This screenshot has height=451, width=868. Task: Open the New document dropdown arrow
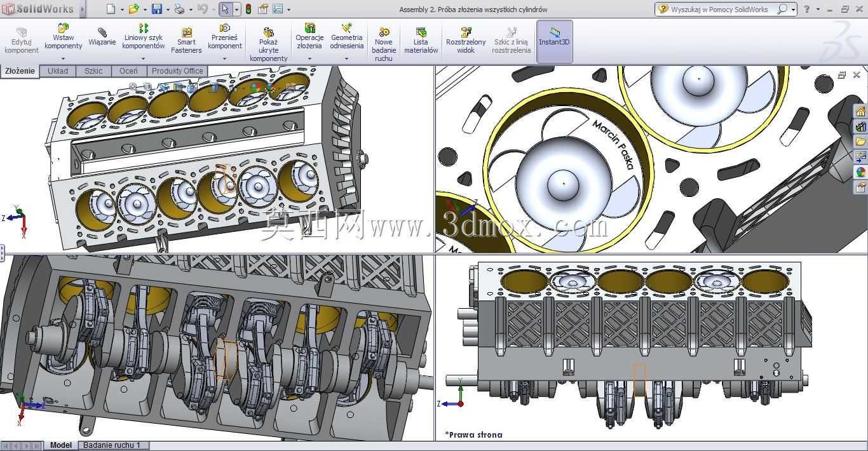[x=121, y=10]
